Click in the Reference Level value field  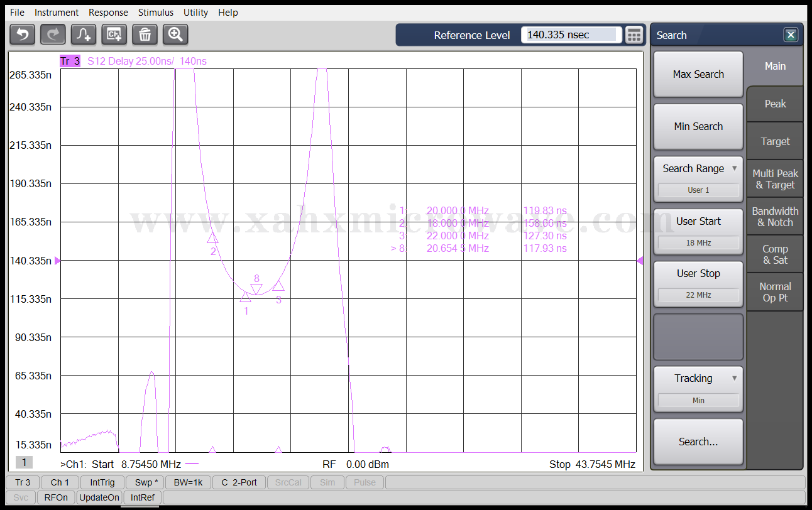[571, 35]
